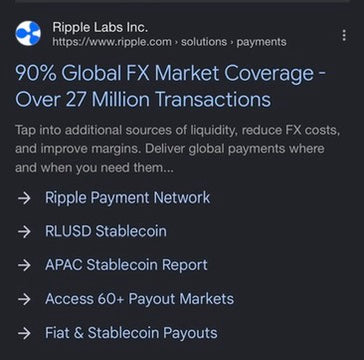Image resolution: width=364 pixels, height=360 pixels.
Task: Click the Ripple Labs Inc. site name
Action: click(100, 28)
